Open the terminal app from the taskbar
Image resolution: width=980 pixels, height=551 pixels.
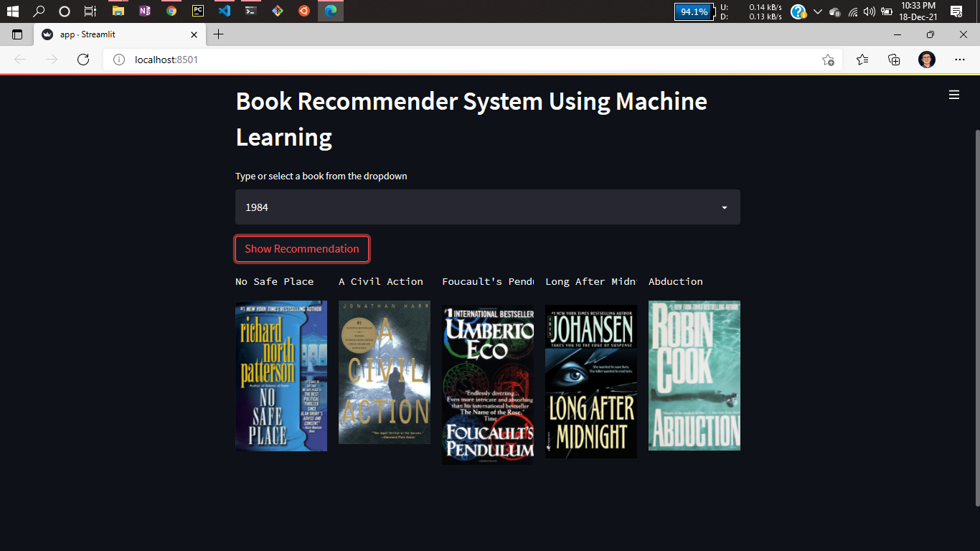point(250,11)
